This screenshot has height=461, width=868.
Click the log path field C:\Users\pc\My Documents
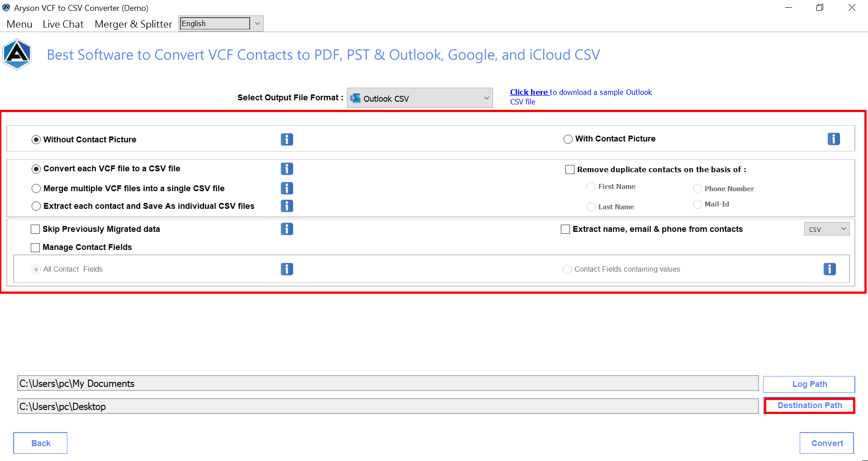[388, 383]
